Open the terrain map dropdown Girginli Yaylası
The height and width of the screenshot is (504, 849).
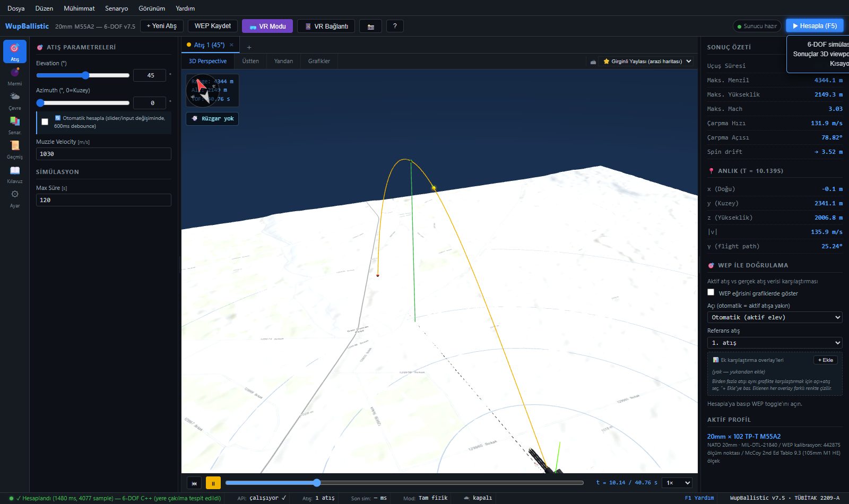pos(647,62)
